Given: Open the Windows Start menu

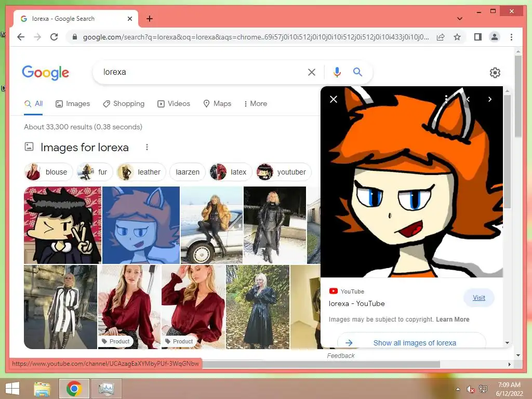Looking at the screenshot, I should (12, 389).
